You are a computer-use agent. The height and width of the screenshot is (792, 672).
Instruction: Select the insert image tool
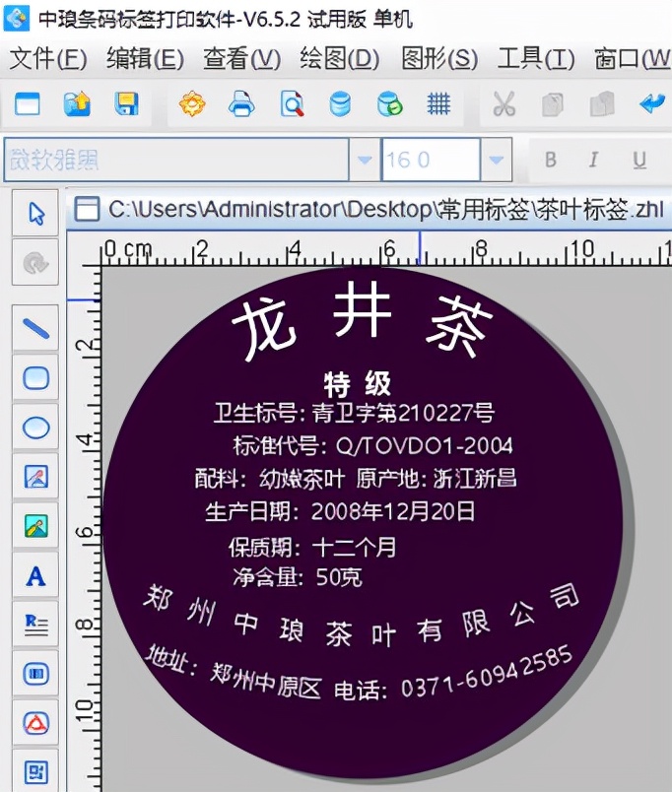coord(35,526)
